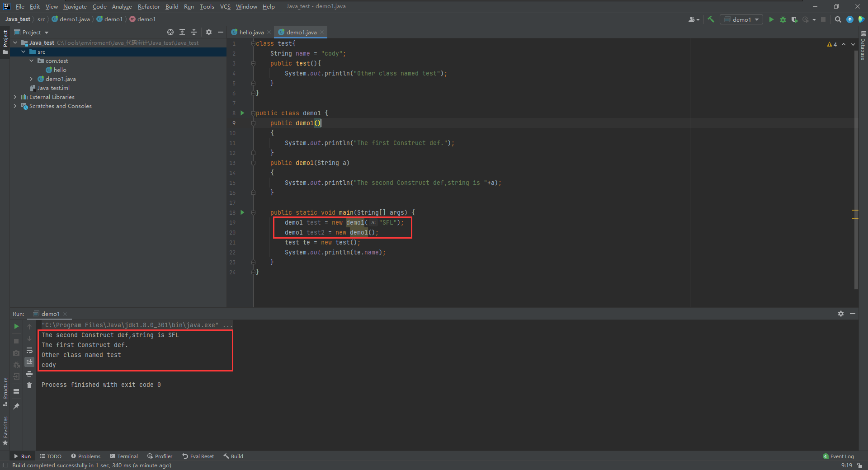Open the Profiler tool window

[160, 456]
